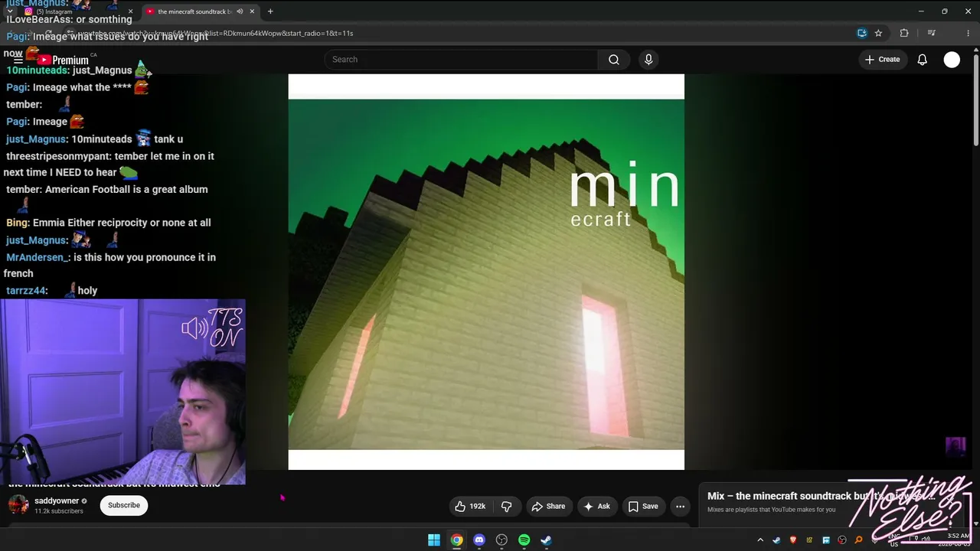Start voice search with the microphone

click(648, 60)
